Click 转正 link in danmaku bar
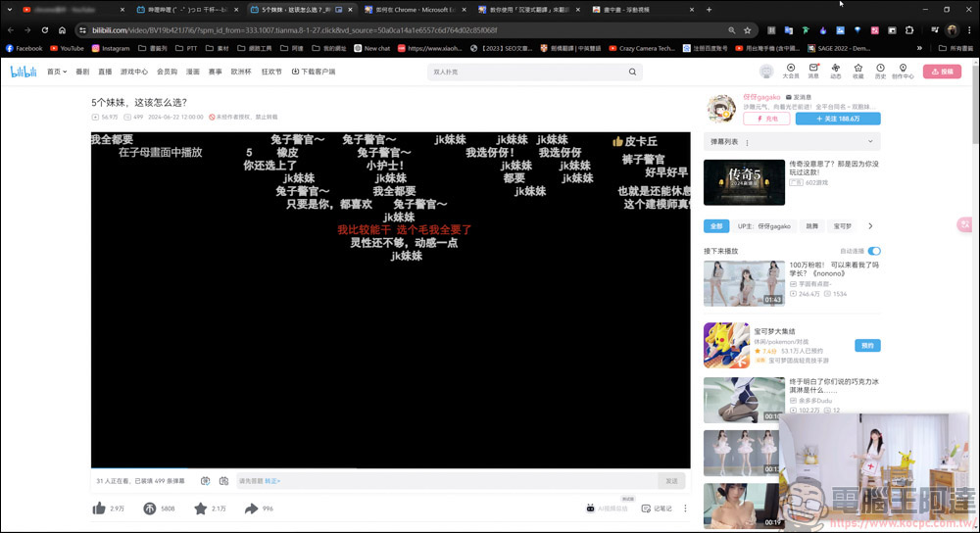The image size is (980, 533). (271, 481)
